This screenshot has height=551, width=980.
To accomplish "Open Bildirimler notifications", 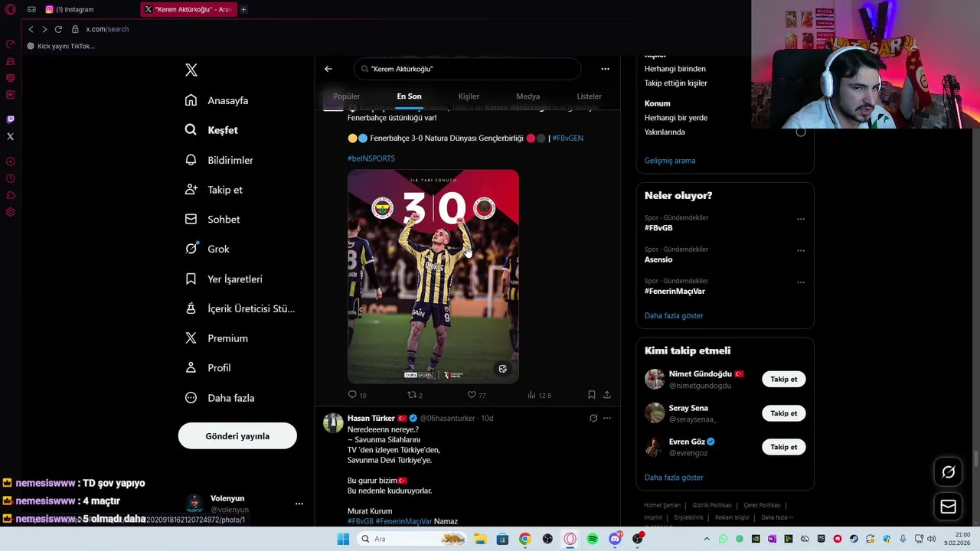I will coord(219,160).
